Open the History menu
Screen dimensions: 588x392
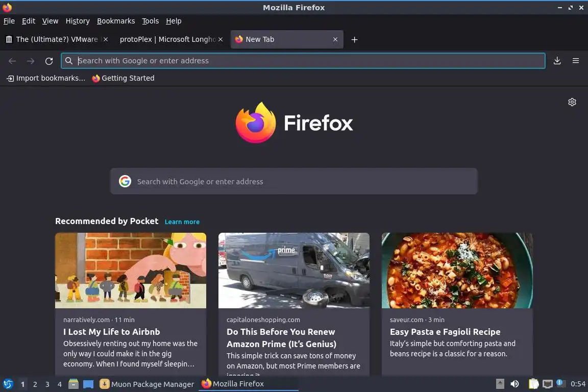point(78,21)
